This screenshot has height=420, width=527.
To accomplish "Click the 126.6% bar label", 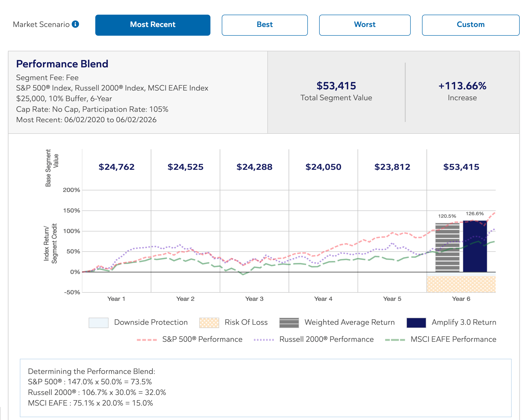I will point(475,213).
